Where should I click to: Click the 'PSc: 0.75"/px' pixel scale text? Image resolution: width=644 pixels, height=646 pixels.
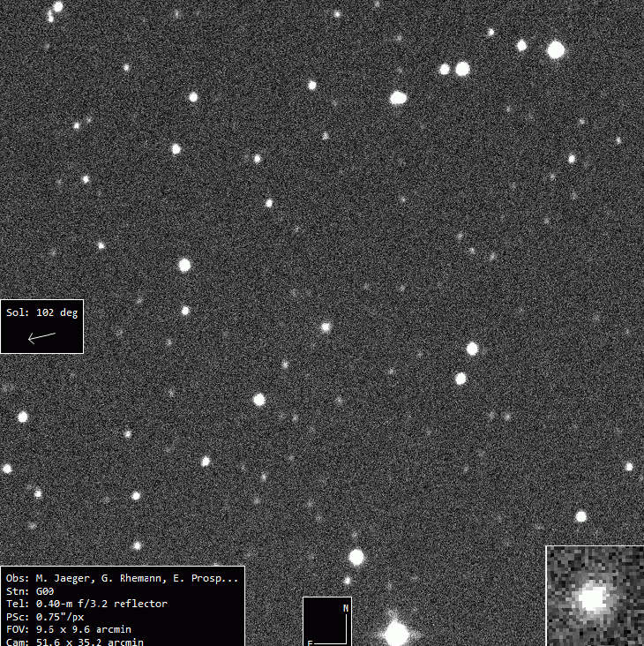click(45, 617)
